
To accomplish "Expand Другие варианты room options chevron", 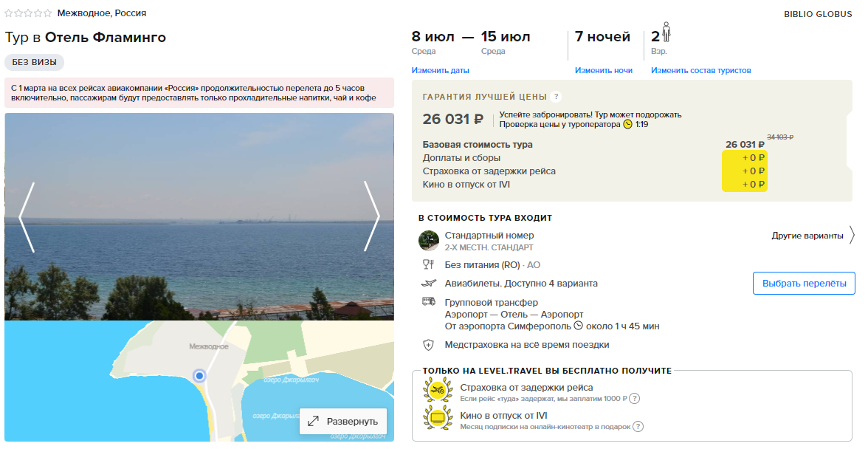I will pos(852,236).
